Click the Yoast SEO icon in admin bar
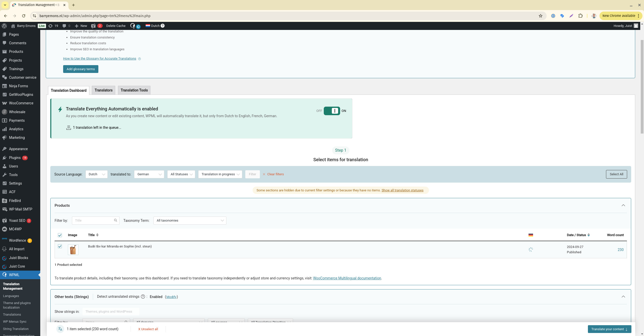Viewport: 644px width, 336px height. 93,26
